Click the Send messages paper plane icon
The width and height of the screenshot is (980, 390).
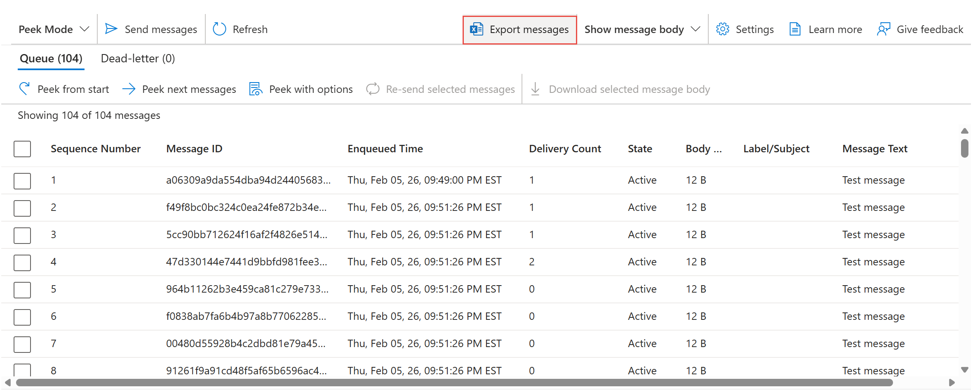(x=111, y=29)
